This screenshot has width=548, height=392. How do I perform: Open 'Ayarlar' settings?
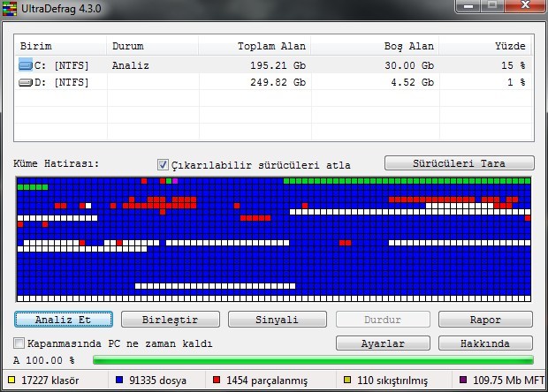383,343
